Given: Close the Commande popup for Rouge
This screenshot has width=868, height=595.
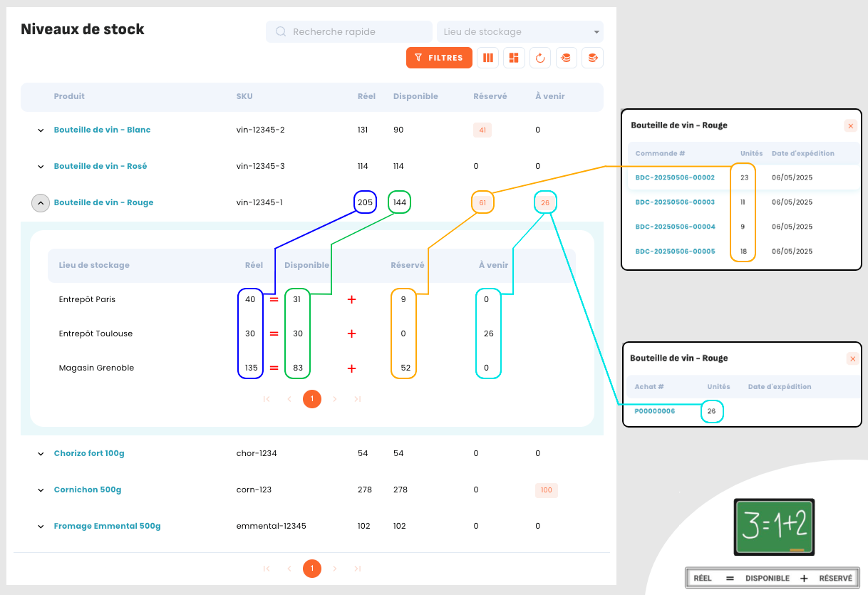Looking at the screenshot, I should (x=850, y=125).
